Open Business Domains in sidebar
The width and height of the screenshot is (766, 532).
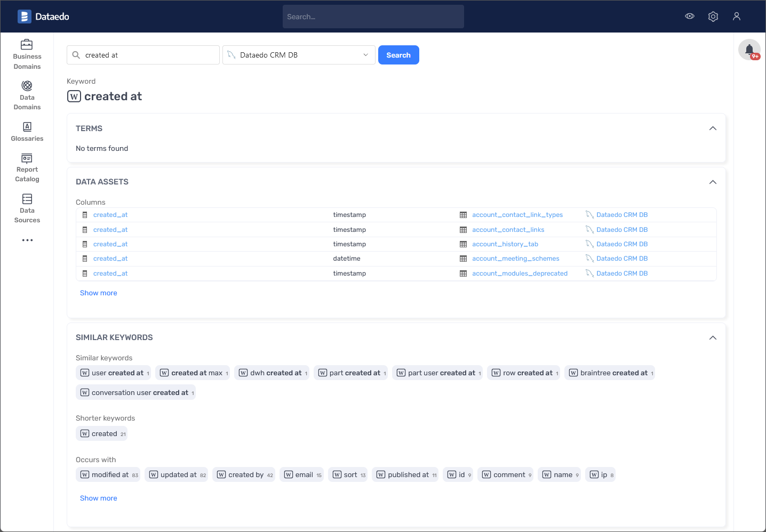coord(27,54)
